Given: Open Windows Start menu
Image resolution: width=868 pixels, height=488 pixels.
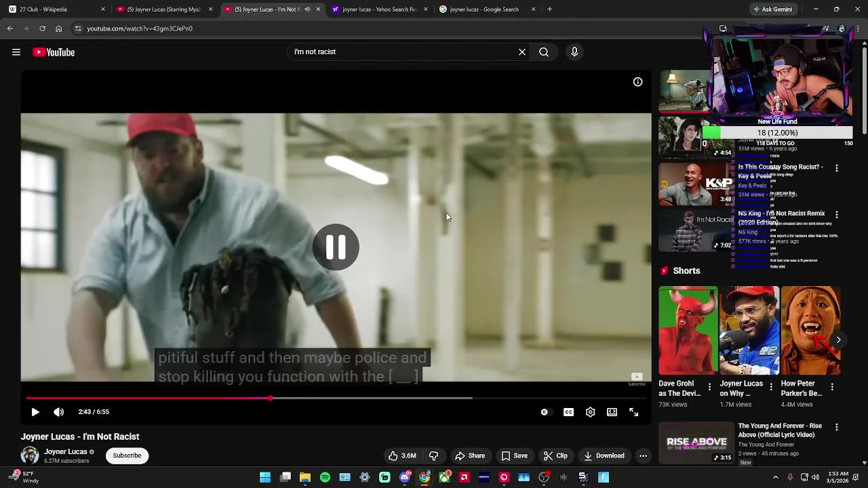Looking at the screenshot, I should (265, 477).
